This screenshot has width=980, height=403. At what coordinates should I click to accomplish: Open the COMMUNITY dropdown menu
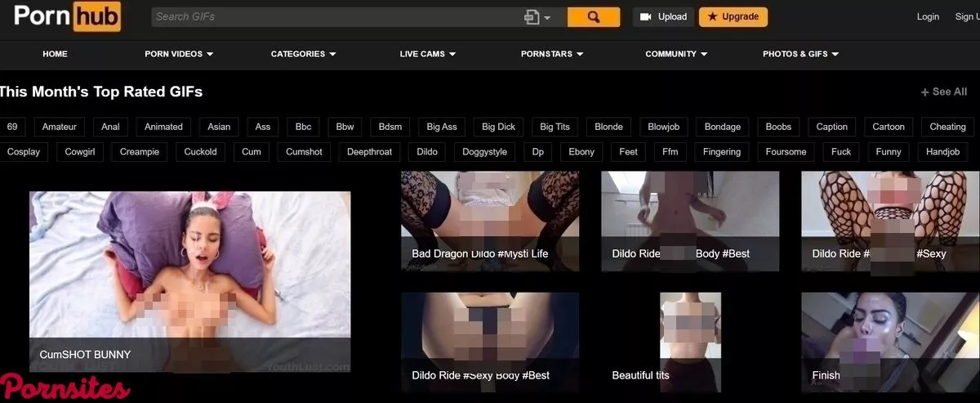[x=675, y=54]
